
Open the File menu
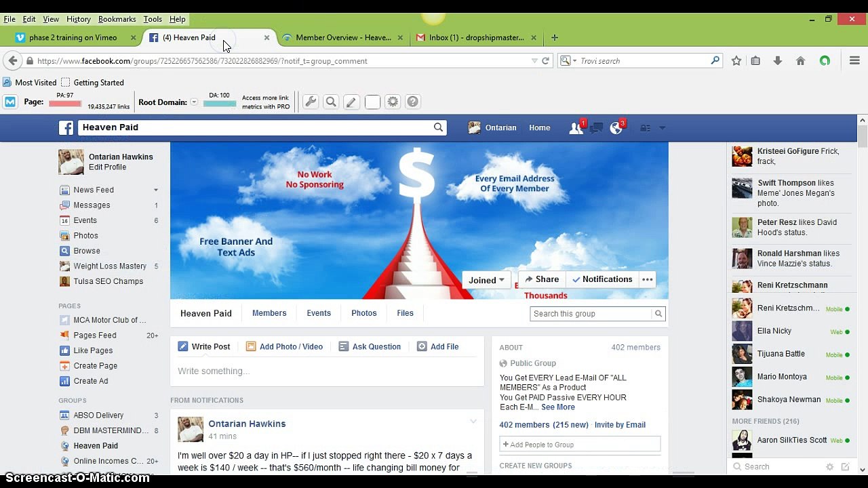[x=9, y=19]
